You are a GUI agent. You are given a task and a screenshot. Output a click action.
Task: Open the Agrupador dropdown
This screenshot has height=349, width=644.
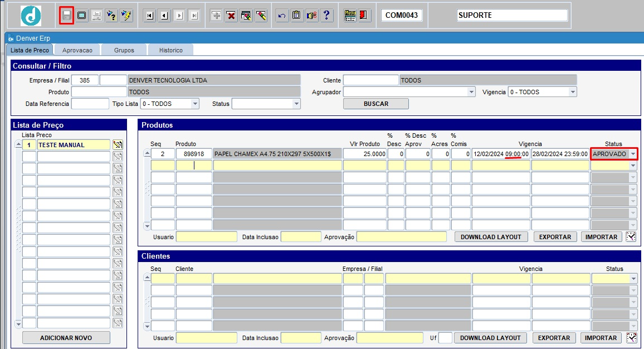click(x=471, y=92)
